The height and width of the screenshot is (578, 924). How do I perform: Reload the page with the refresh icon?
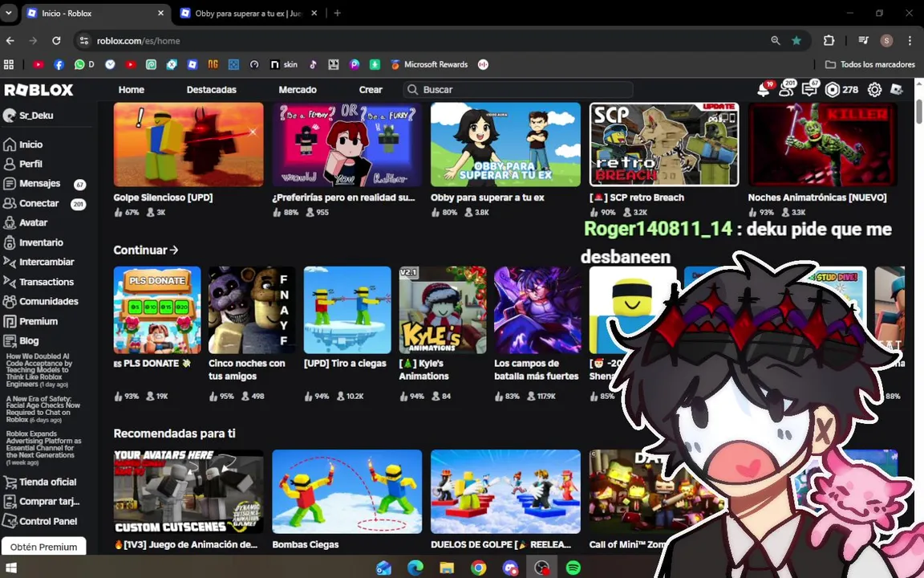coord(56,41)
